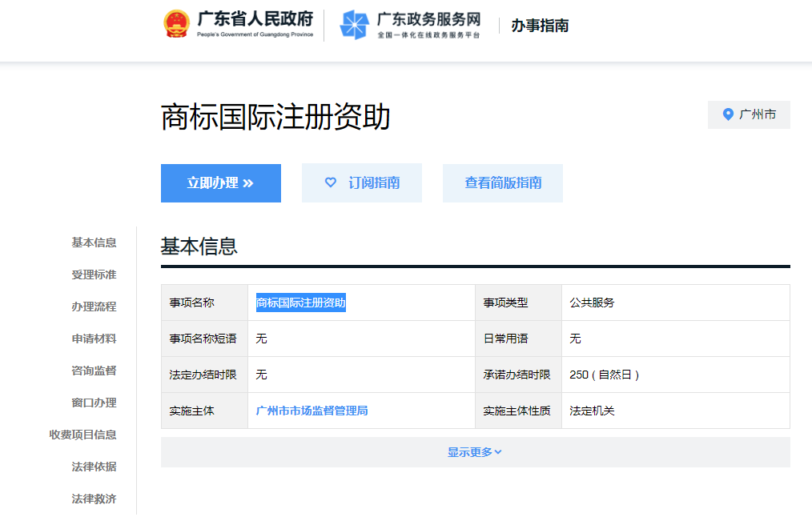The width and height of the screenshot is (812, 521).
Task: Click the blue pinwheel 广东政务服务网 logo
Action: click(354, 24)
